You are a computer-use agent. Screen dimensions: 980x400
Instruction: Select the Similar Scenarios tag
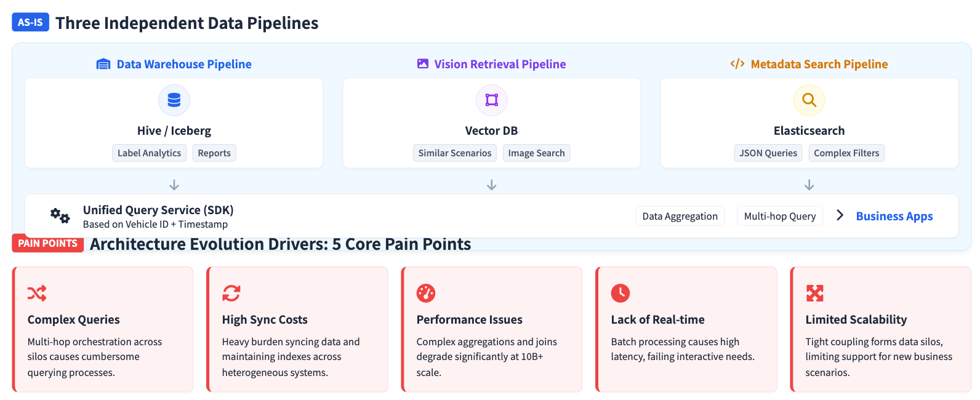[x=455, y=153]
